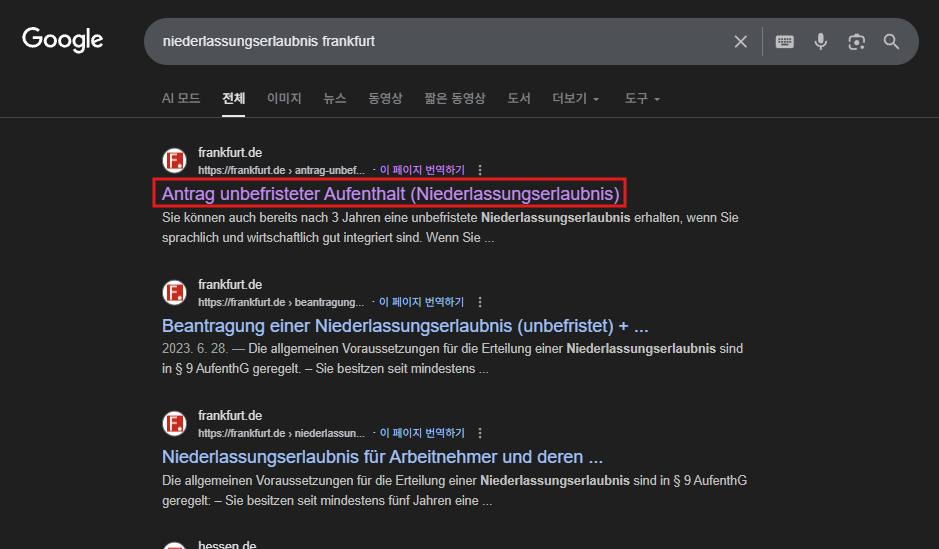The width and height of the screenshot is (939, 549).
Task: Expand the 더보기 dropdown
Action: pos(575,98)
